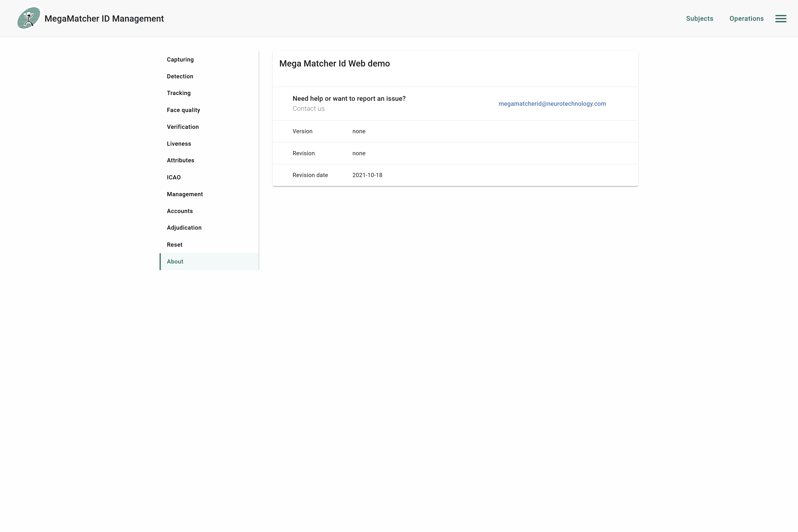Open Face quality settings
Image resolution: width=798 pixels, height=532 pixels.
[209, 110]
